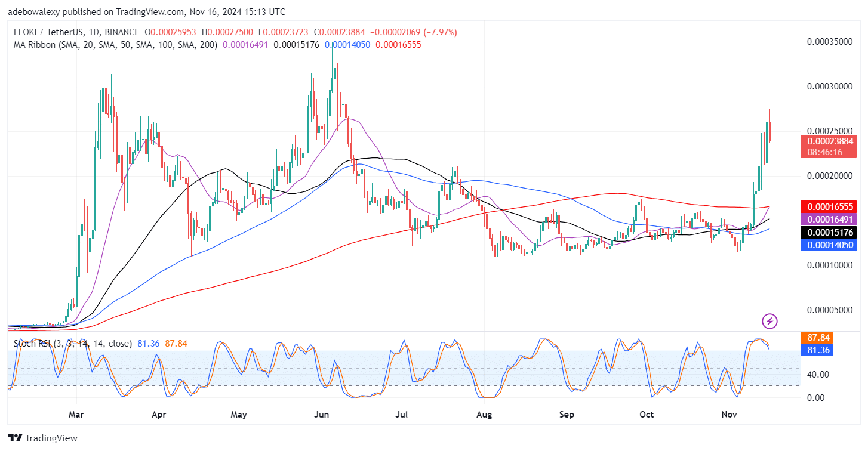
Task: Click the countdown timer 08:46:16
Action: click(x=824, y=152)
